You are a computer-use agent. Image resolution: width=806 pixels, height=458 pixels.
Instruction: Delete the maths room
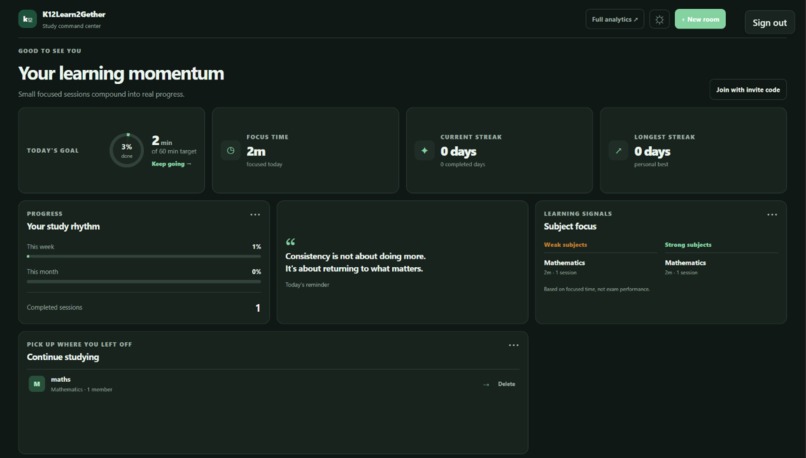506,384
